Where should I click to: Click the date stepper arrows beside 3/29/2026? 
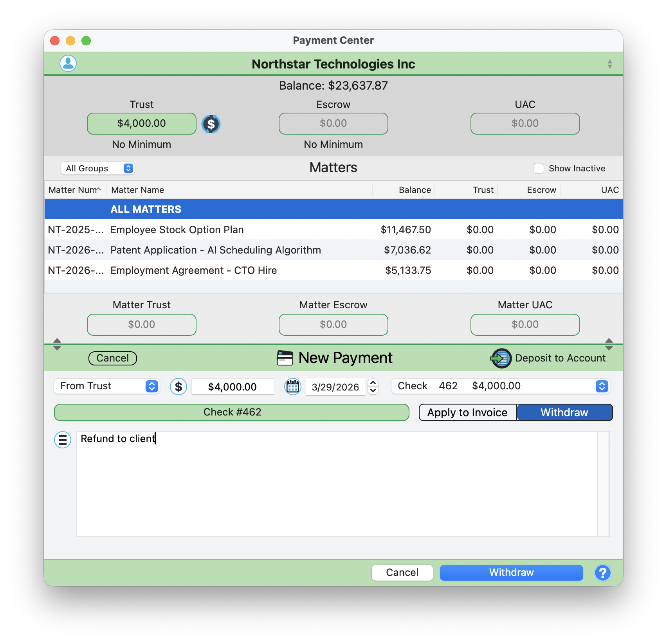[373, 387]
